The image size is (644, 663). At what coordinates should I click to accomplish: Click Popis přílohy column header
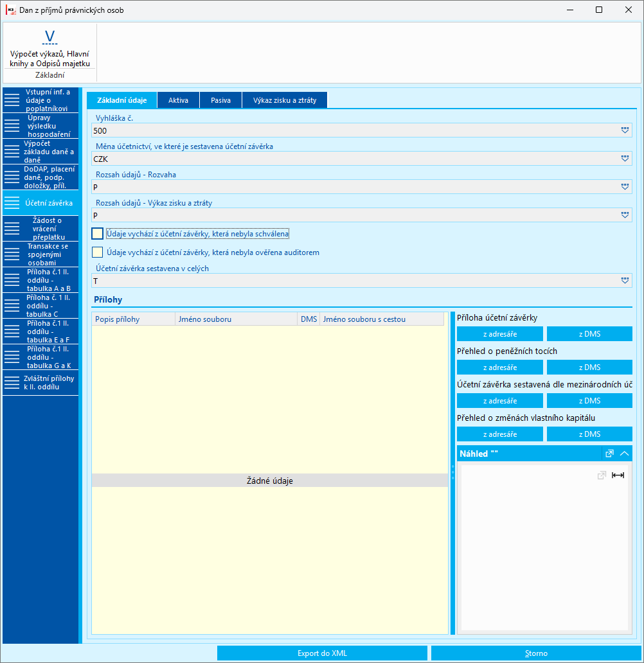click(x=133, y=319)
